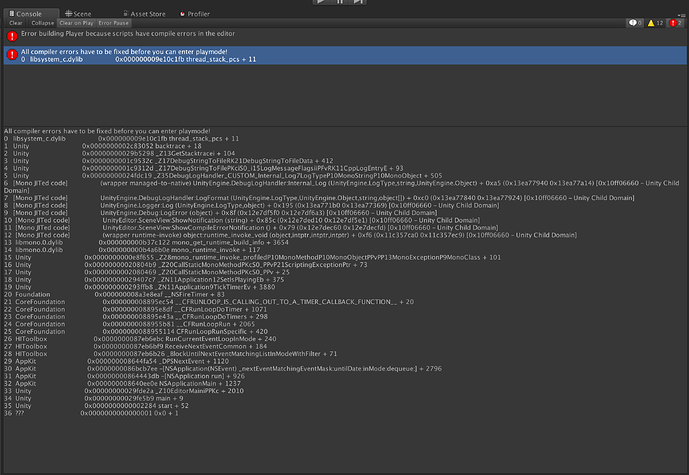Click stack line 35 'start + 52'
This screenshot has height=475, width=689.
tap(96, 406)
